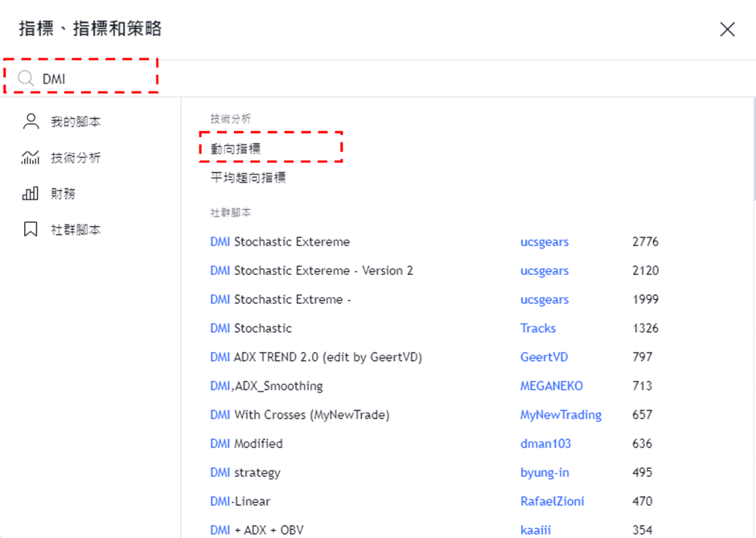Screen dimensions: 756x538
Task: Click the 我的腳本 person icon
Action: tap(31, 121)
